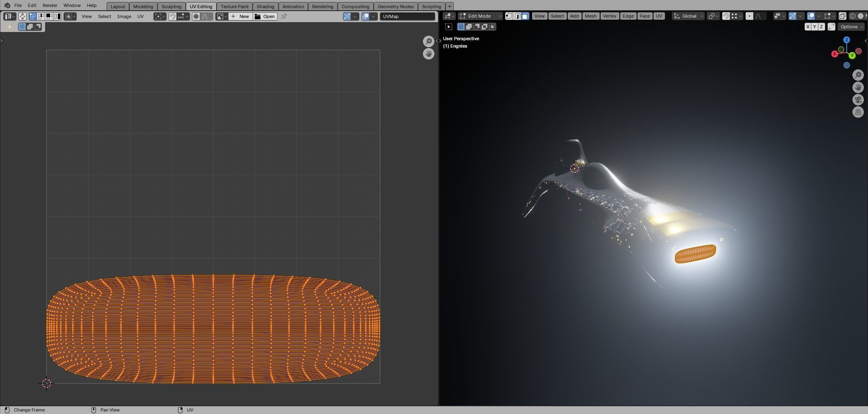
Task: Switch to the Layout workspace tab
Action: coord(118,7)
